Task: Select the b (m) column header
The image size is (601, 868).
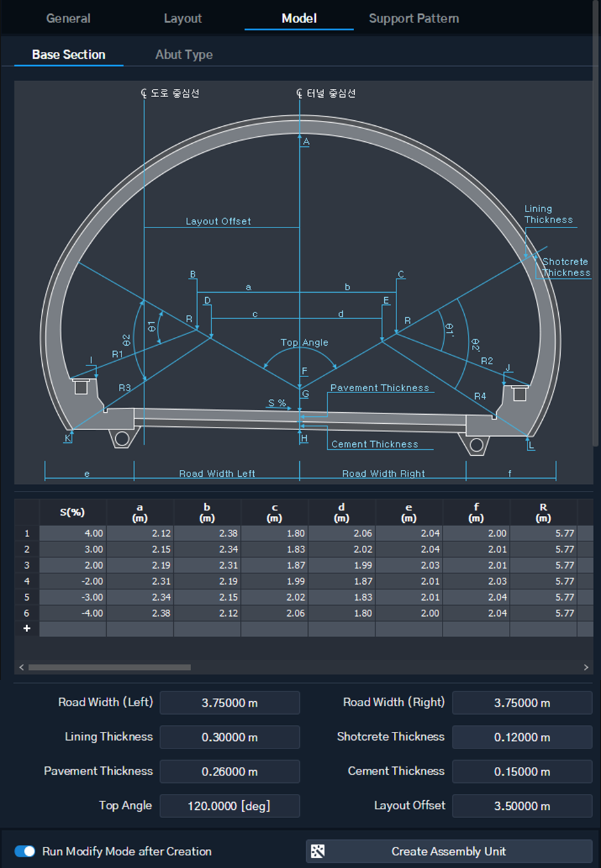Action: click(x=207, y=513)
